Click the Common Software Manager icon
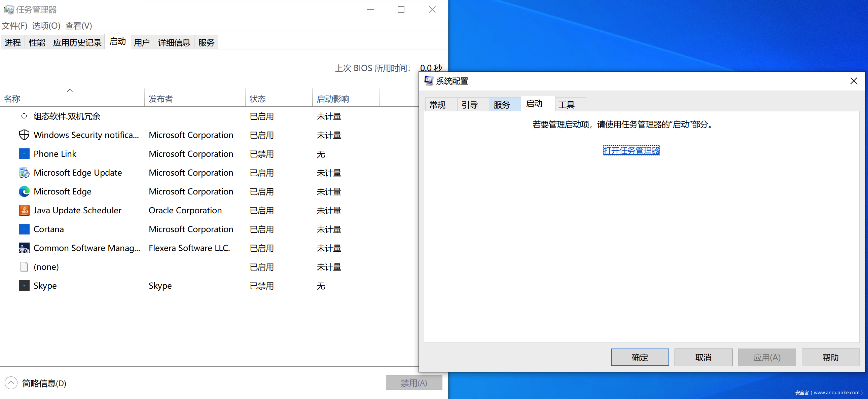The height and width of the screenshot is (399, 868). tap(24, 248)
